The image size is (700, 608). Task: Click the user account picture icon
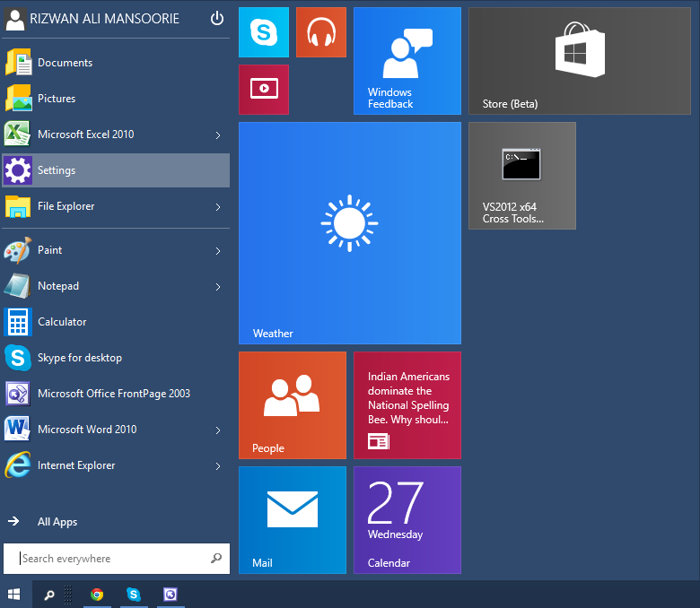pos(15,20)
